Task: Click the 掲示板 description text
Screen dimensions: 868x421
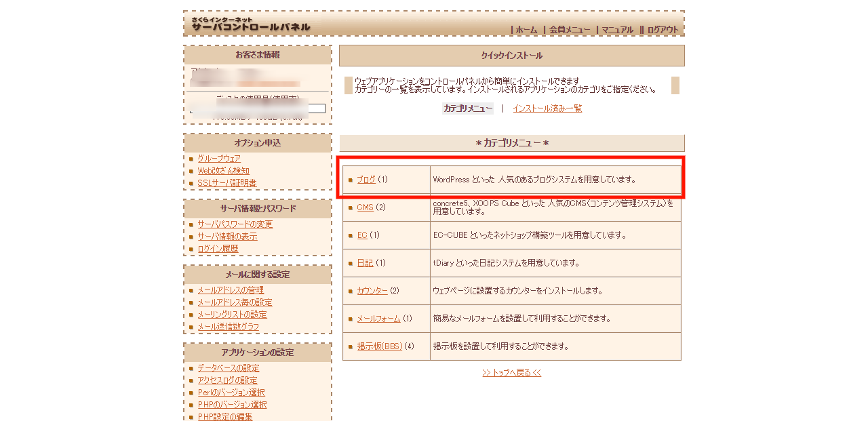Action: point(501,346)
